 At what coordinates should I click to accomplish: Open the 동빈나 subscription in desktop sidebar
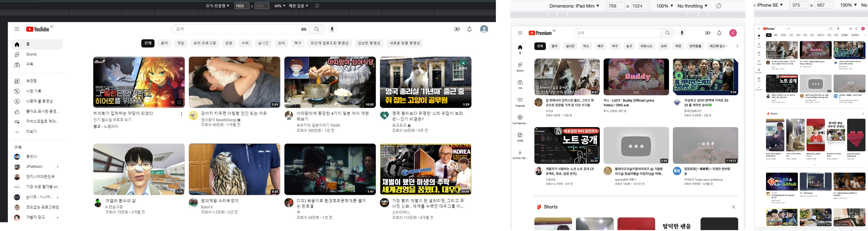pos(37,157)
